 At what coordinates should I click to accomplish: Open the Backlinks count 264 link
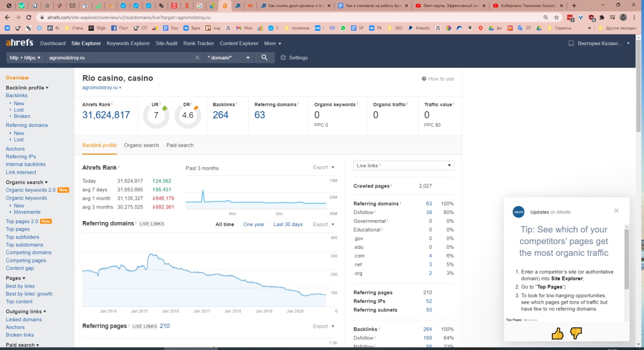tap(220, 115)
